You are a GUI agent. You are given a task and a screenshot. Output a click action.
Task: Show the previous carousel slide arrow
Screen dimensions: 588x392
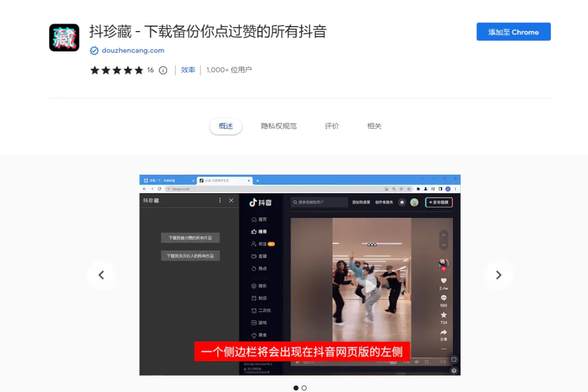click(x=101, y=275)
